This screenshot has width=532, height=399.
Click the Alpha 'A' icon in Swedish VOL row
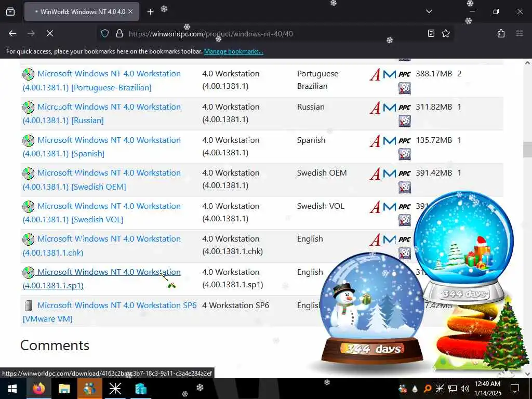click(375, 207)
